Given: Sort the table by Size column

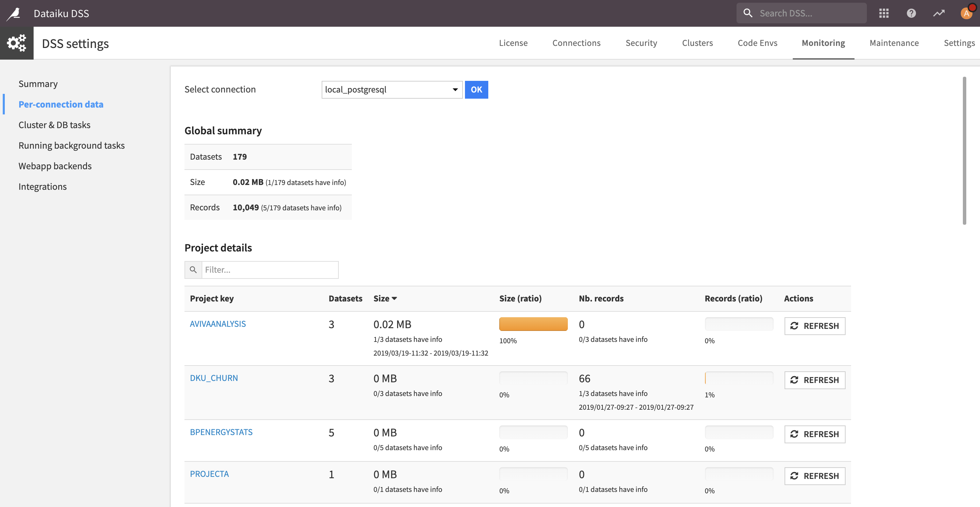Looking at the screenshot, I should (385, 299).
